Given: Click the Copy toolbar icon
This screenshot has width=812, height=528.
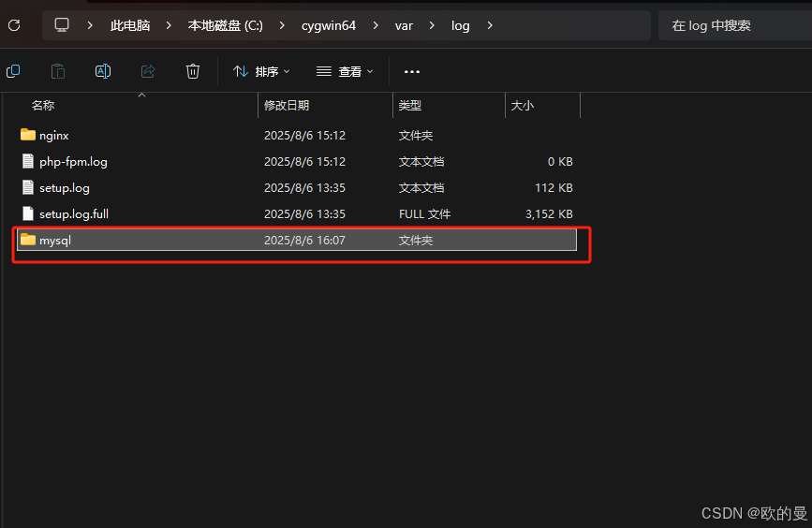Looking at the screenshot, I should point(13,71).
